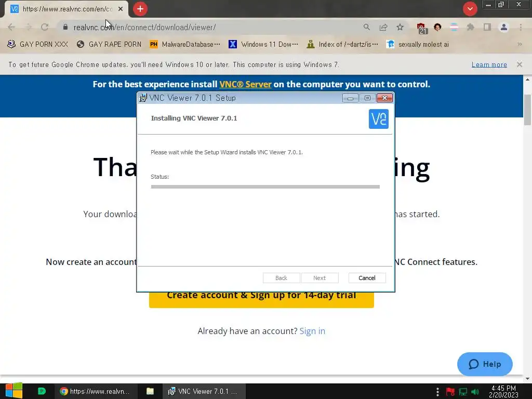Open the red tab search dropdown
The image size is (532, 399).
point(470,9)
